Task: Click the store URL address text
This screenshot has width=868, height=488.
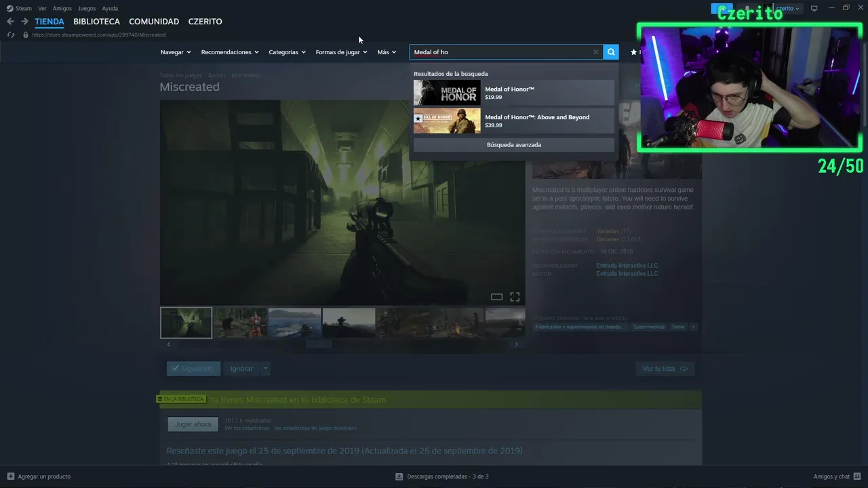Action: 99,35
